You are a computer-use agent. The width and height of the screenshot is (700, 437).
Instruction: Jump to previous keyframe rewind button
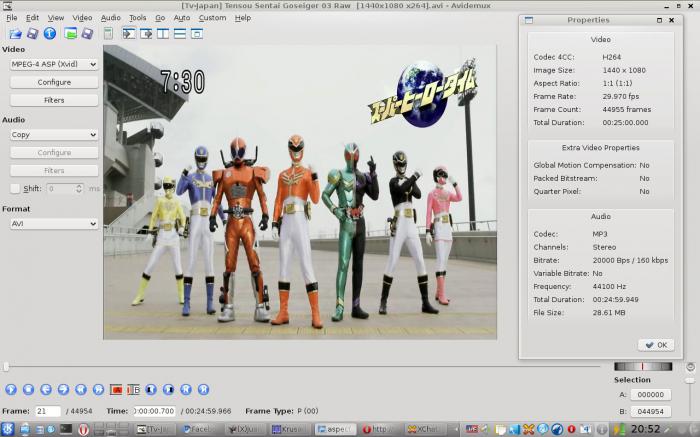click(80, 390)
